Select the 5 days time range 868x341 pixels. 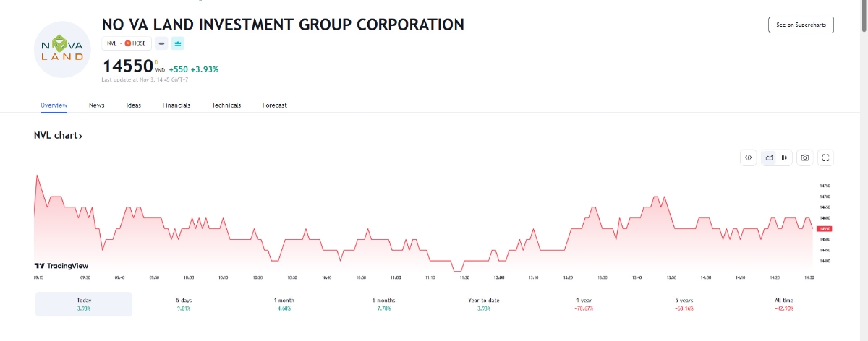point(184,304)
